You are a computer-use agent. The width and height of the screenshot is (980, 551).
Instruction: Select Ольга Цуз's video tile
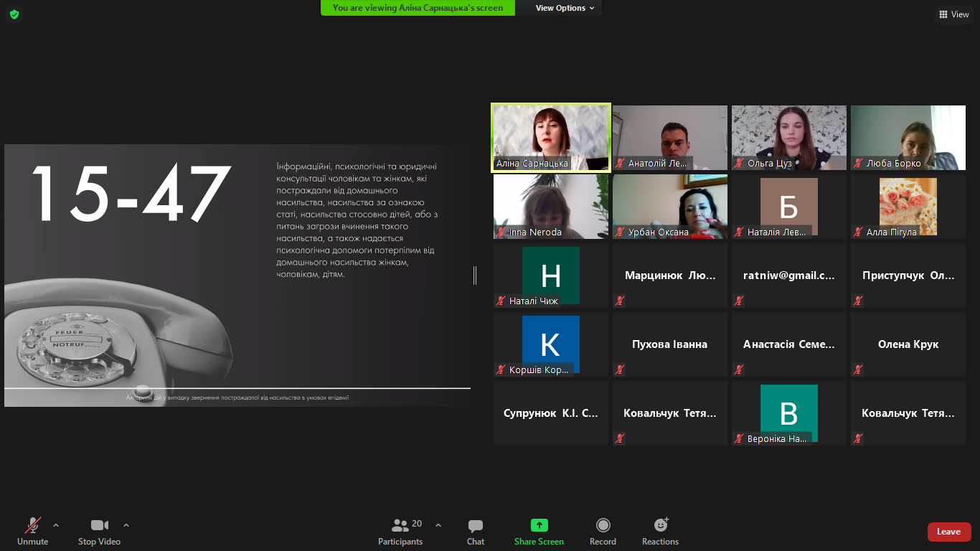pos(788,136)
